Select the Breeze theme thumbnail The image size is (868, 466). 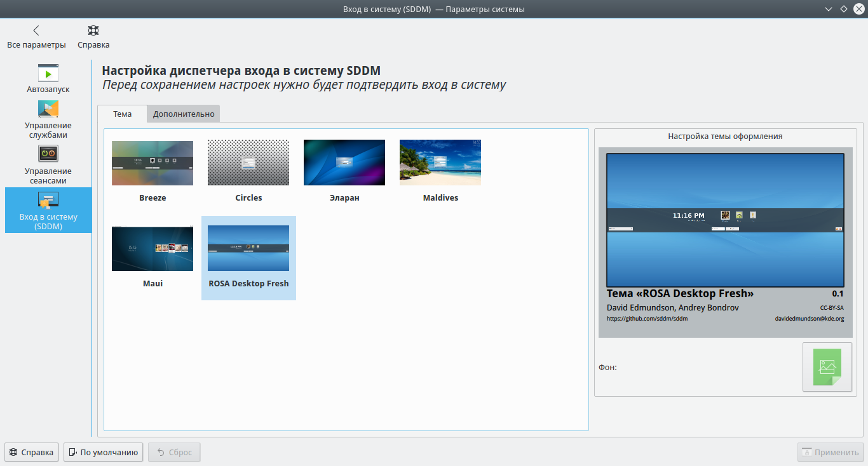[x=153, y=163]
